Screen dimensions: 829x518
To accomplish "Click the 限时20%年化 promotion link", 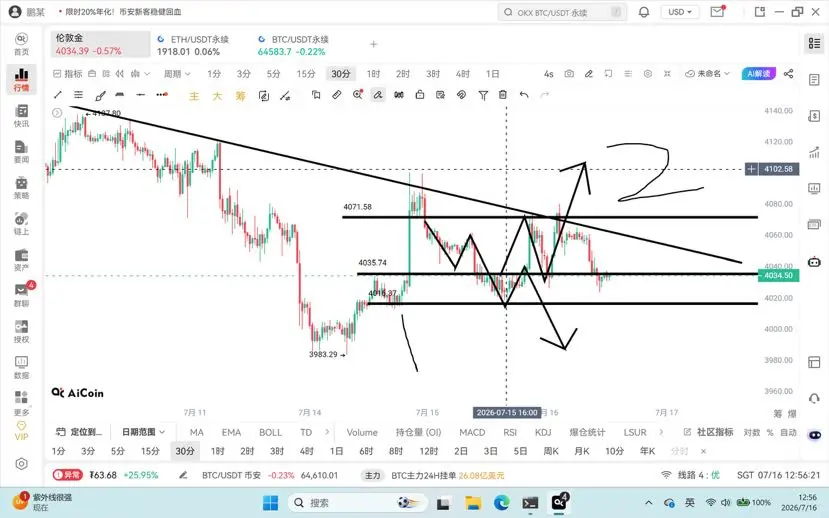I will (x=120, y=12).
